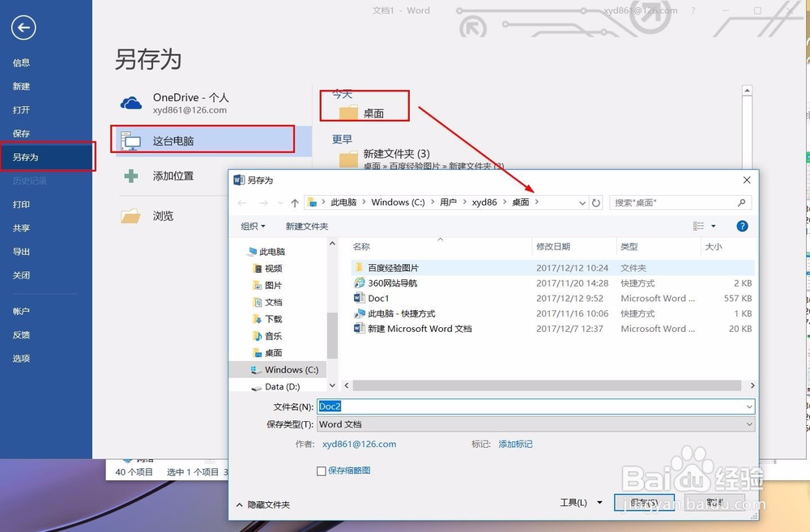Click the up-directory arrow in Save As dialog
Screen dimensions: 810x532
click(x=295, y=203)
